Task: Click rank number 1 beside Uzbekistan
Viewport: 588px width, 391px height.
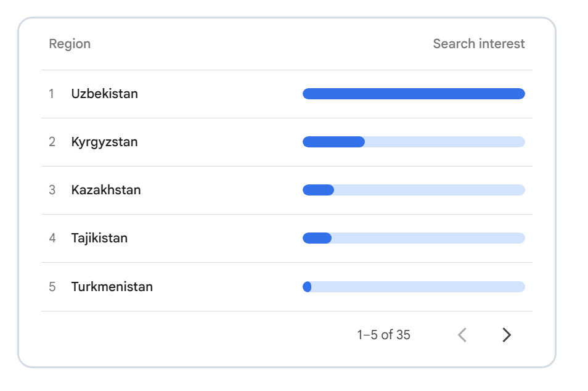Action: point(51,94)
